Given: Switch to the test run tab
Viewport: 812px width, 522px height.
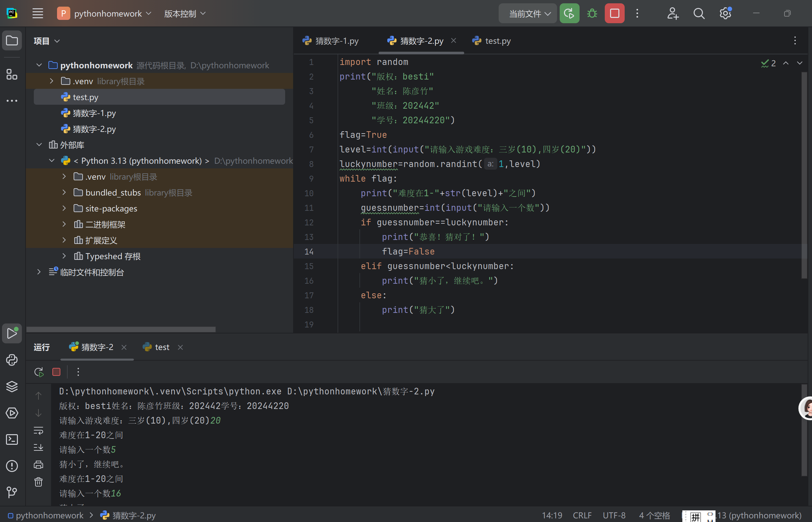Looking at the screenshot, I should pos(162,347).
